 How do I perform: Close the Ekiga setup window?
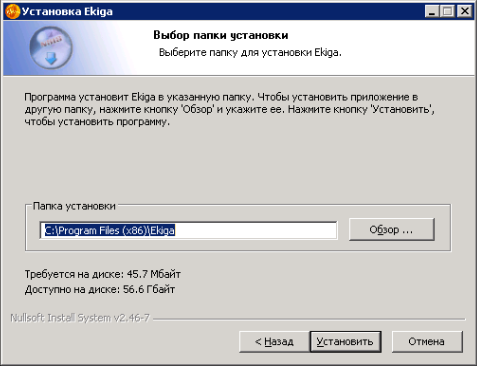[x=464, y=12]
